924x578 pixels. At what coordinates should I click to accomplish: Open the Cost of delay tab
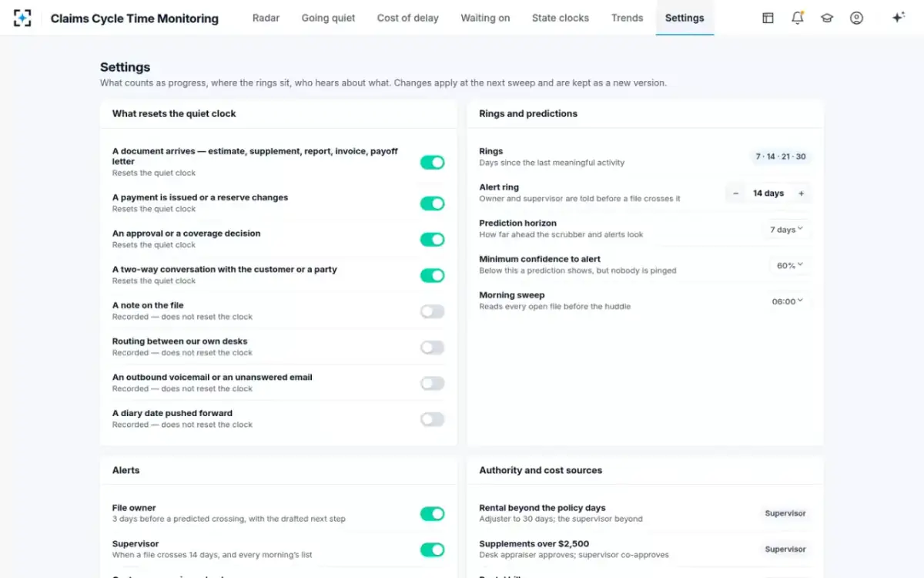click(408, 18)
